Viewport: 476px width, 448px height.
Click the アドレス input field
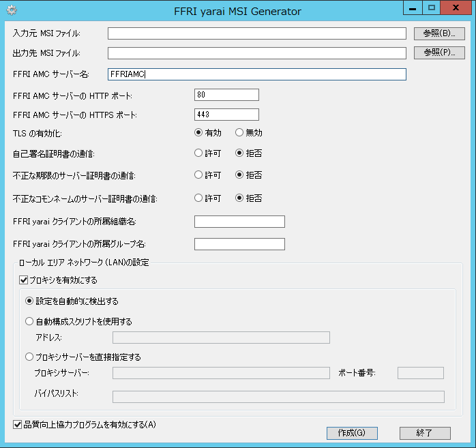(x=221, y=338)
